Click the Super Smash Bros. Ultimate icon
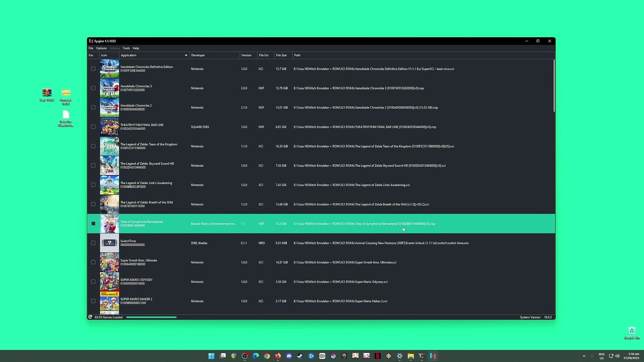The height and width of the screenshot is (362, 644). 109,262
